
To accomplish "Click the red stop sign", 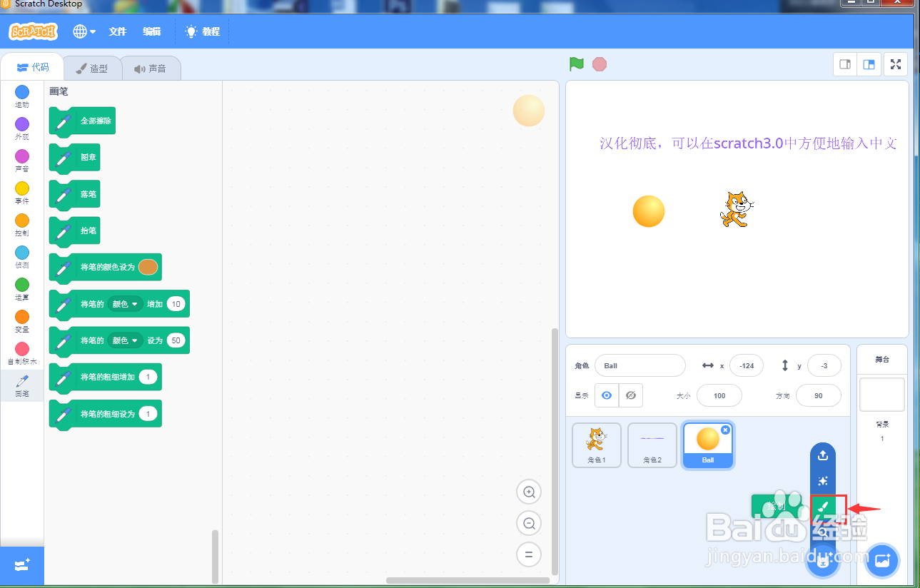I will point(599,64).
